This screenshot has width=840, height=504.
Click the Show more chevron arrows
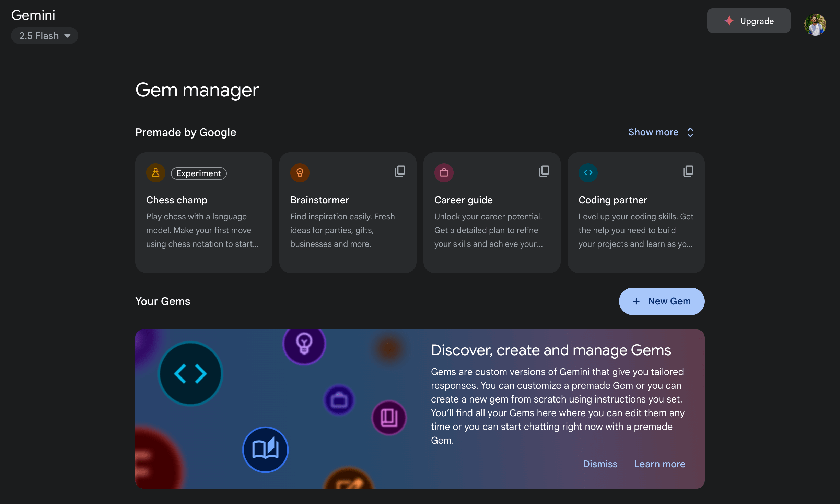(x=690, y=132)
